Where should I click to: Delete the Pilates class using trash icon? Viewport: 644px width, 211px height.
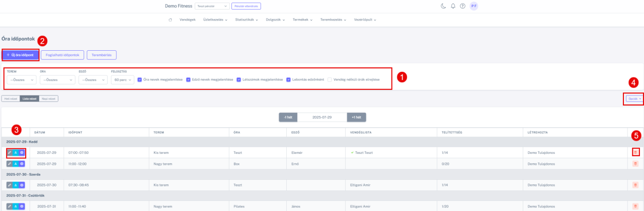(x=635, y=206)
